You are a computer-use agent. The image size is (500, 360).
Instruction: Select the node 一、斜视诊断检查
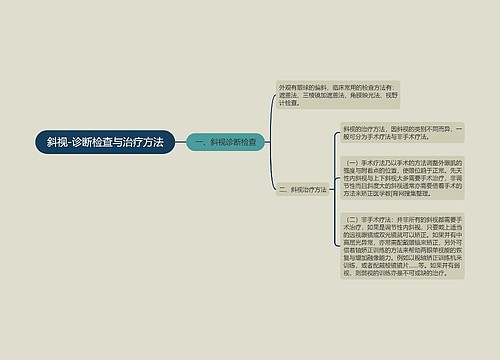pos(225,142)
